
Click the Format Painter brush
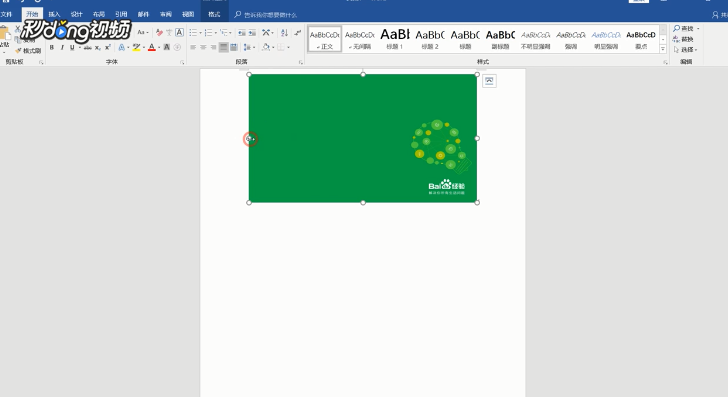click(x=28, y=51)
